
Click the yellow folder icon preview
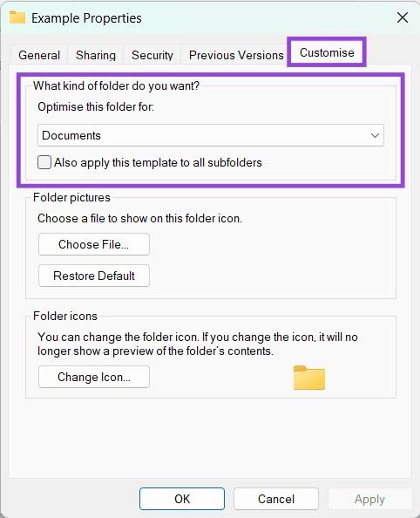click(309, 378)
